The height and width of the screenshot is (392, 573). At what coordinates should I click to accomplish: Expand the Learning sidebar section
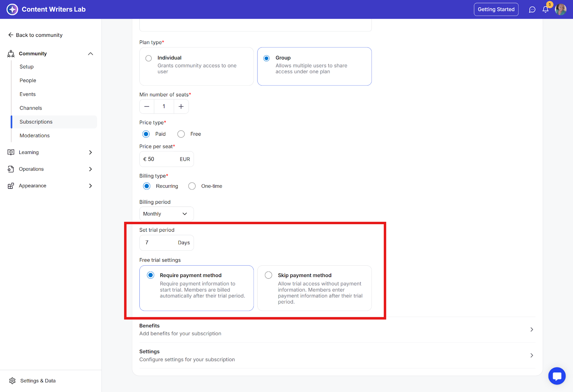click(91, 153)
